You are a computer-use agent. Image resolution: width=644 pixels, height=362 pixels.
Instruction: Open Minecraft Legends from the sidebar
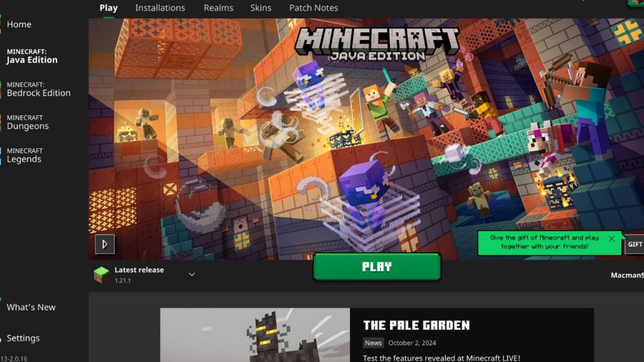pos(25,155)
